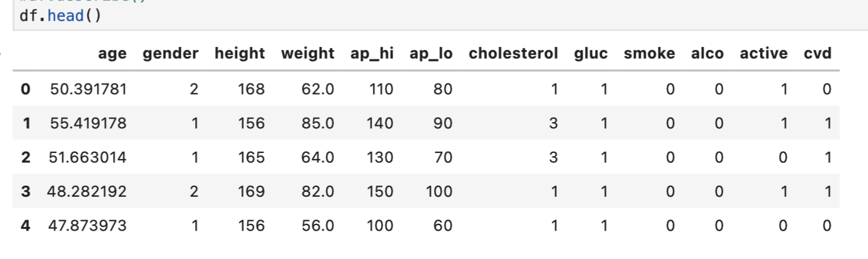The image size is (868, 259).
Task: Click row index label 0
Action: (25, 89)
